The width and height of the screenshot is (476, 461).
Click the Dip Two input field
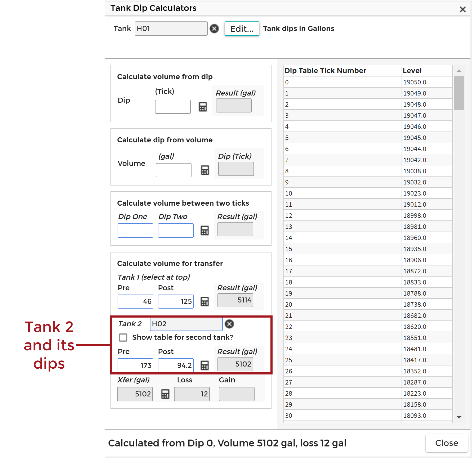(176, 231)
